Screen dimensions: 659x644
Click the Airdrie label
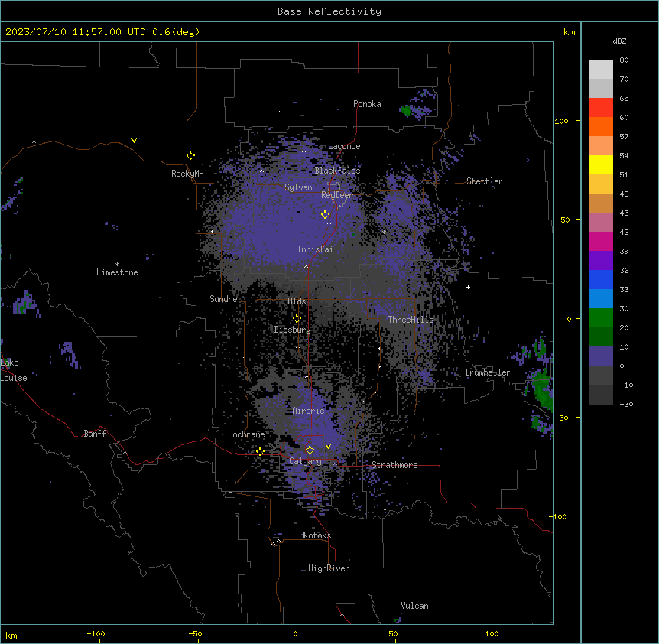(309, 411)
